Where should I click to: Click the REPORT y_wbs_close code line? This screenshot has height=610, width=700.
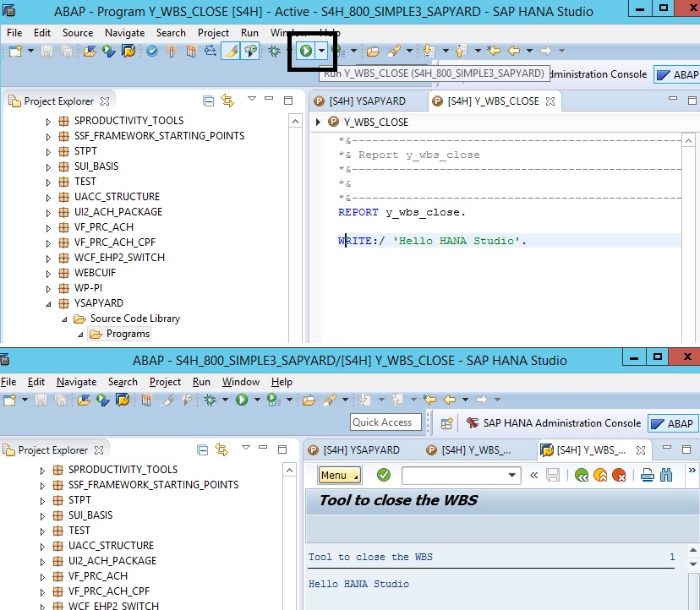point(402,212)
